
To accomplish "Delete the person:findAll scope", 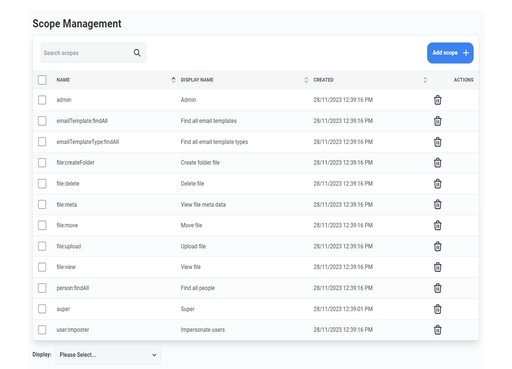I will pos(438,288).
